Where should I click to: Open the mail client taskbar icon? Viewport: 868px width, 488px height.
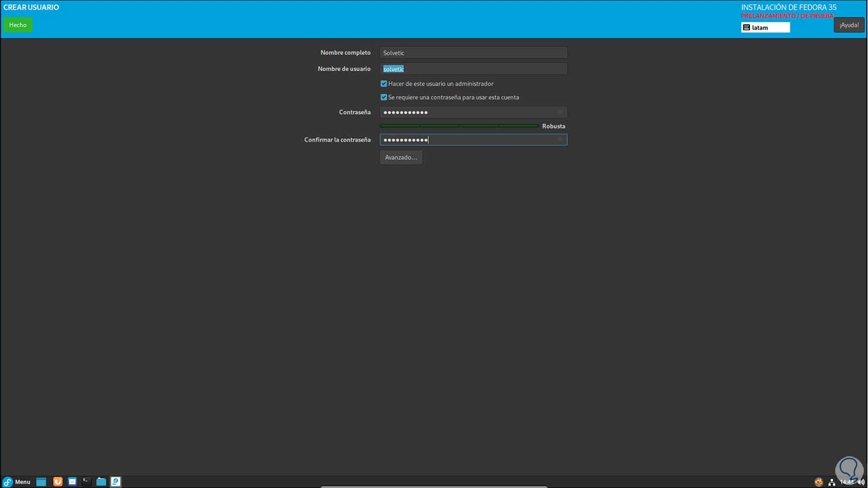tap(72, 482)
